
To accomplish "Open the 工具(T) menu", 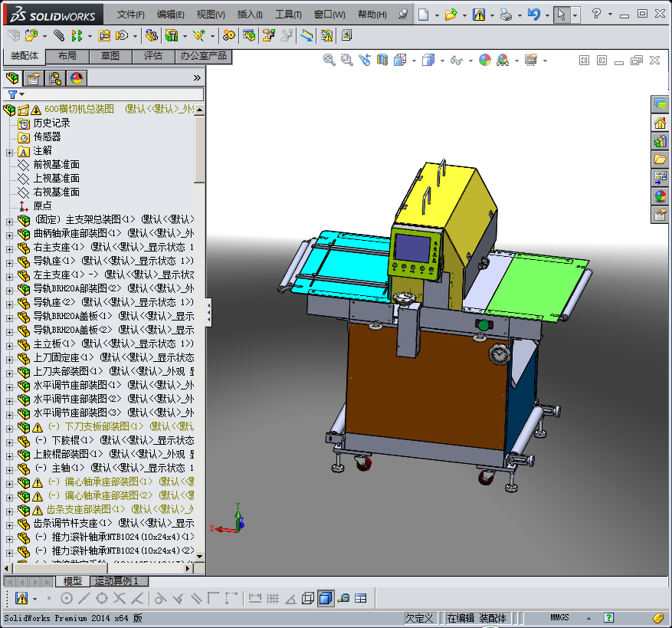I will pos(288,15).
